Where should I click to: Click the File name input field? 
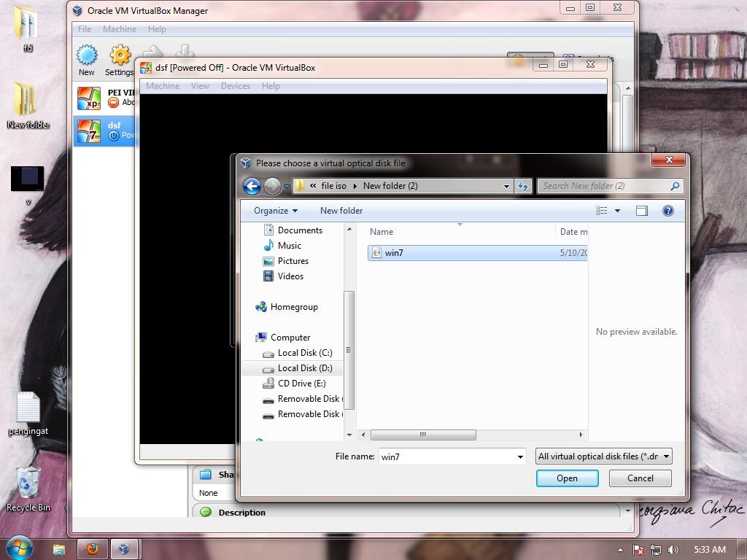[x=447, y=456]
